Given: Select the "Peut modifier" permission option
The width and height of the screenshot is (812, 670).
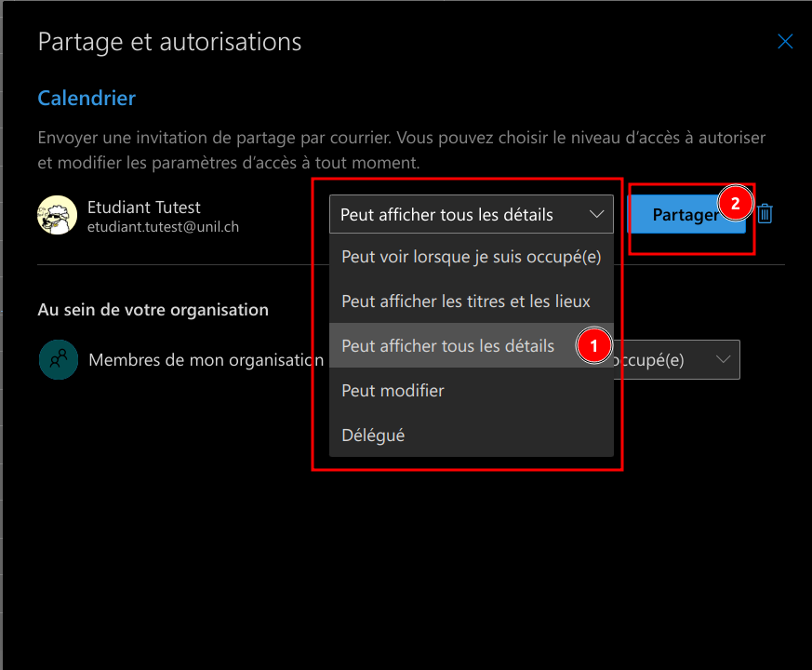Looking at the screenshot, I should tap(393, 391).
